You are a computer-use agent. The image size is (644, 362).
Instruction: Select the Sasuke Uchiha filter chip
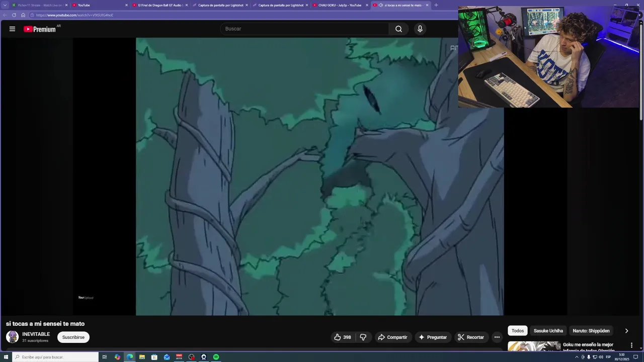pyautogui.click(x=548, y=331)
